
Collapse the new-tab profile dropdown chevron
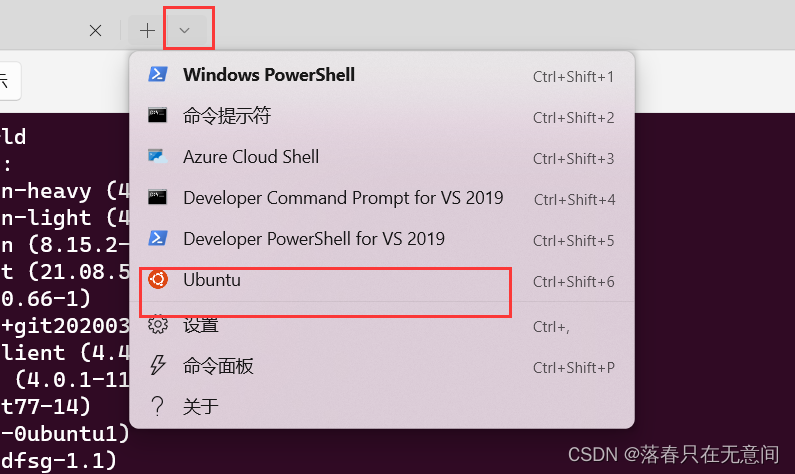185,31
